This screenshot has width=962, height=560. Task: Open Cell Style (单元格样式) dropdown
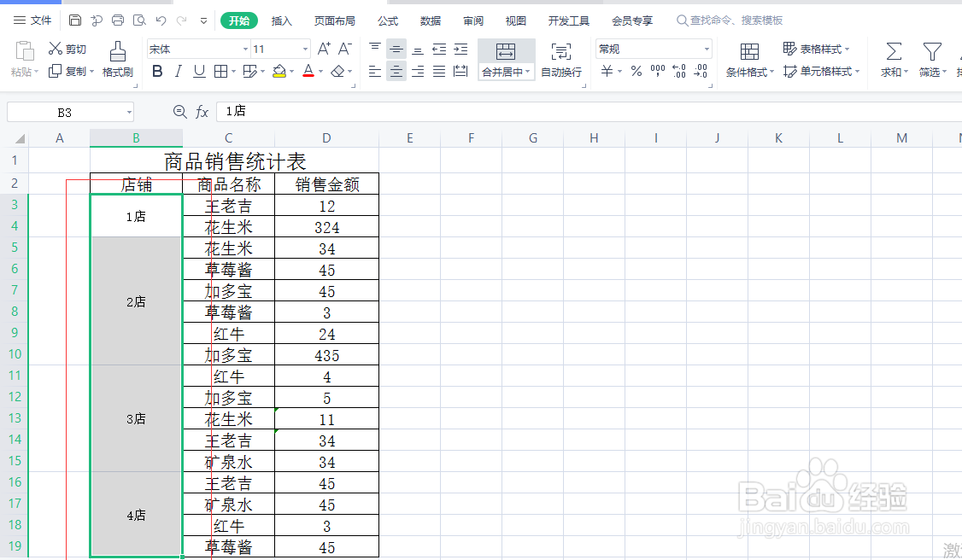(x=822, y=72)
